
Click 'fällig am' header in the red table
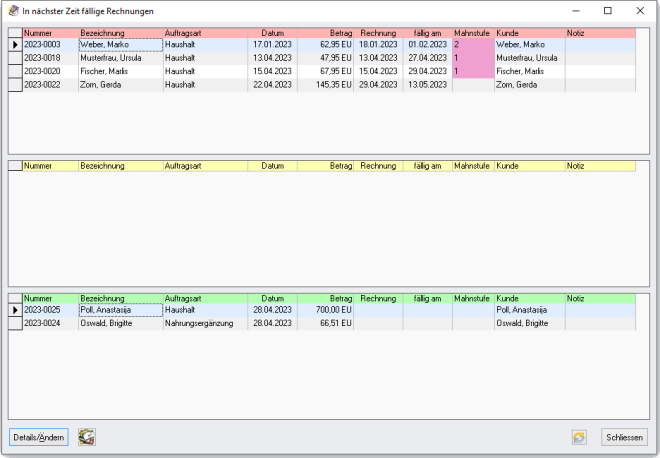427,33
